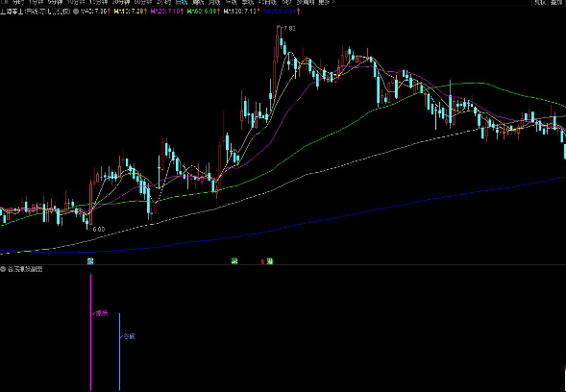Expand the 更多 periods dropdown
Screen dimensions: 566x392
pyautogui.click(x=325, y=2)
